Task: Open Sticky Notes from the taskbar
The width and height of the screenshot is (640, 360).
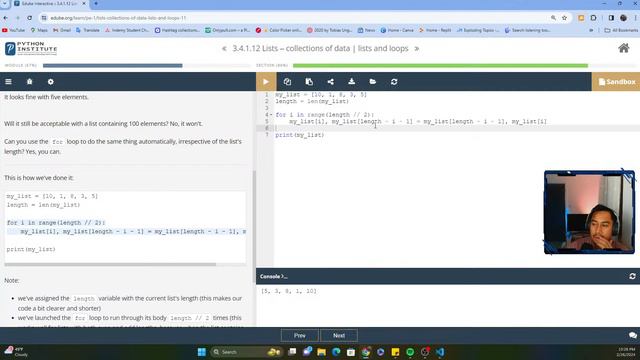Action: 395,352
